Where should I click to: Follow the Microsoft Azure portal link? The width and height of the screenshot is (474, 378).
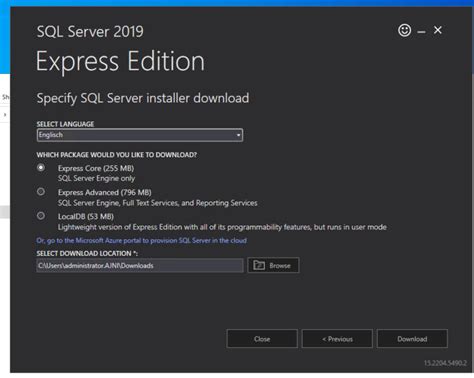point(142,240)
